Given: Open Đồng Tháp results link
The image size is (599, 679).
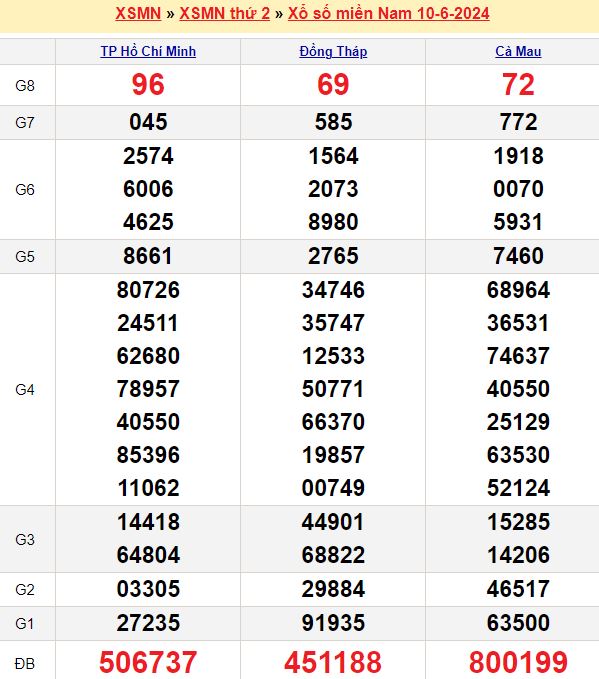Looking at the screenshot, I should click(333, 52).
